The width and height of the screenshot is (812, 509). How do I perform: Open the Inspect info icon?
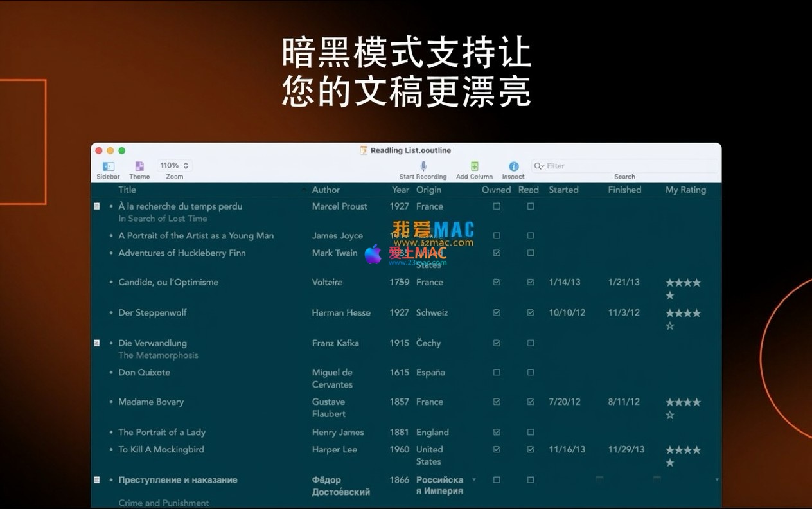513,166
